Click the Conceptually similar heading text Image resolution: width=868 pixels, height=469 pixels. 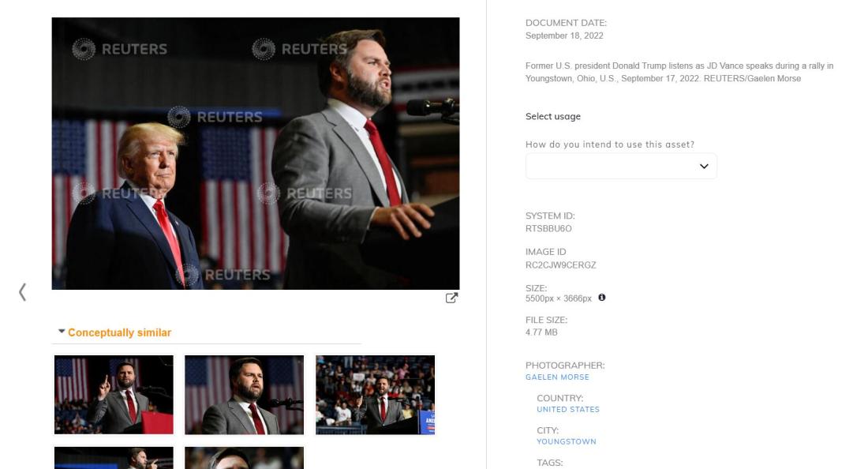point(120,332)
